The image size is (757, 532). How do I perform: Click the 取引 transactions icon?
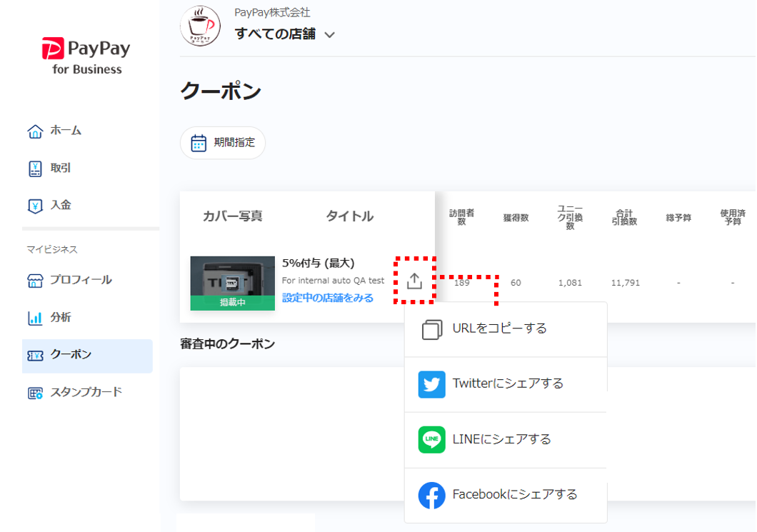click(35, 169)
